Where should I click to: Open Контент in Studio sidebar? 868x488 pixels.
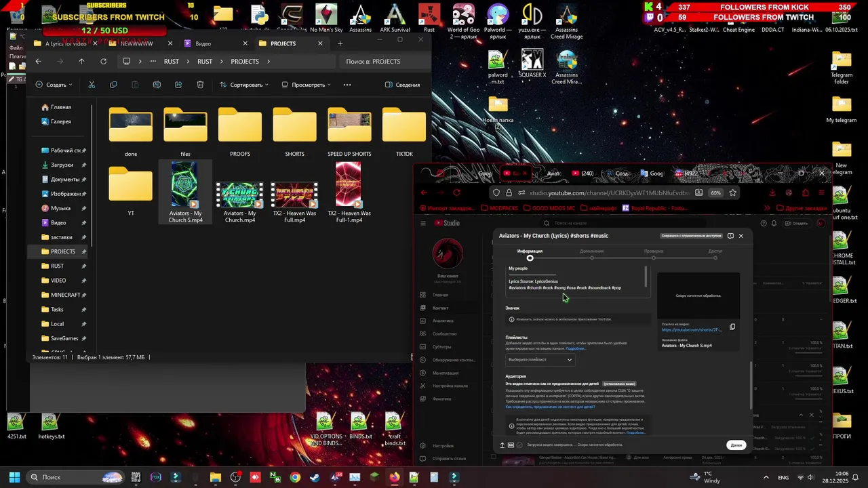point(440,308)
